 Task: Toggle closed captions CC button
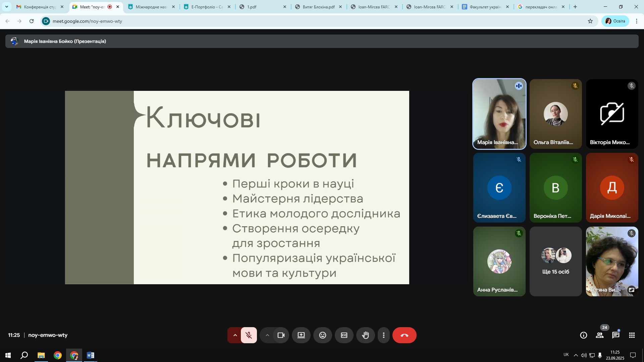coord(344,335)
